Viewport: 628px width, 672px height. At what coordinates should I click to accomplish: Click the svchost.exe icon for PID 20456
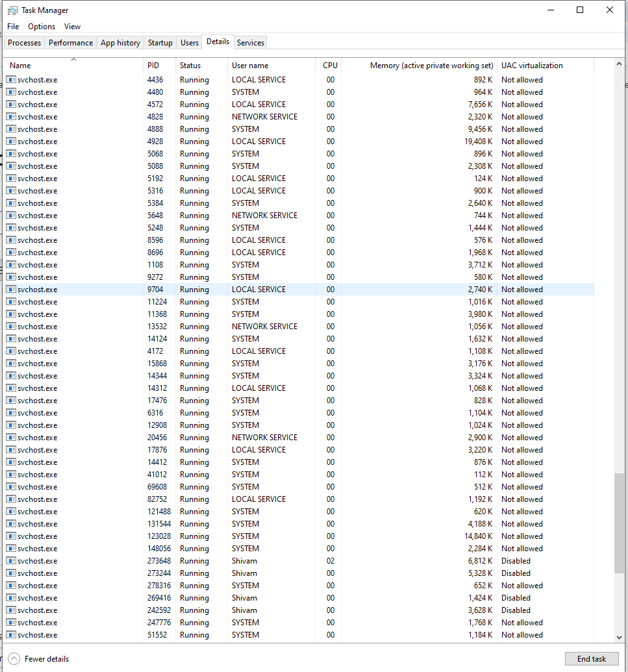pyautogui.click(x=11, y=438)
